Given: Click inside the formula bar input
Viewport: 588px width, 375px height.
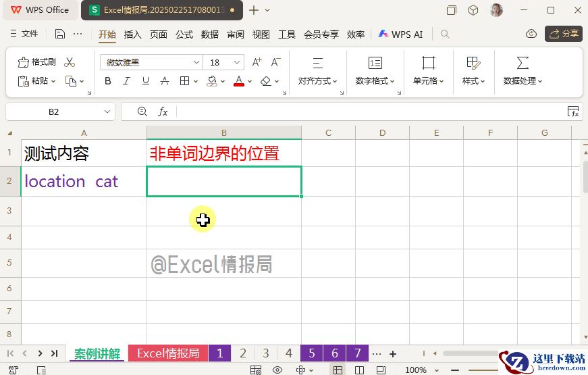Looking at the screenshot, I should click(x=371, y=111).
